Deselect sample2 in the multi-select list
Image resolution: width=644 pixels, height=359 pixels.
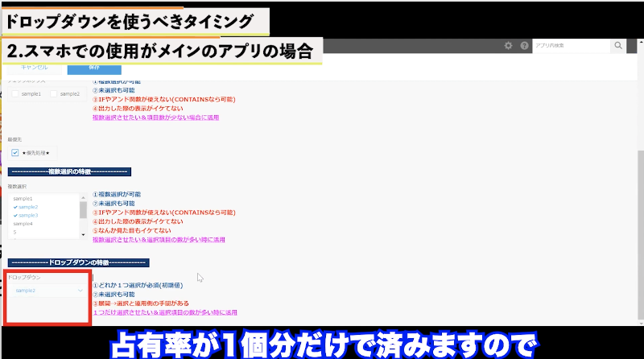click(x=27, y=207)
